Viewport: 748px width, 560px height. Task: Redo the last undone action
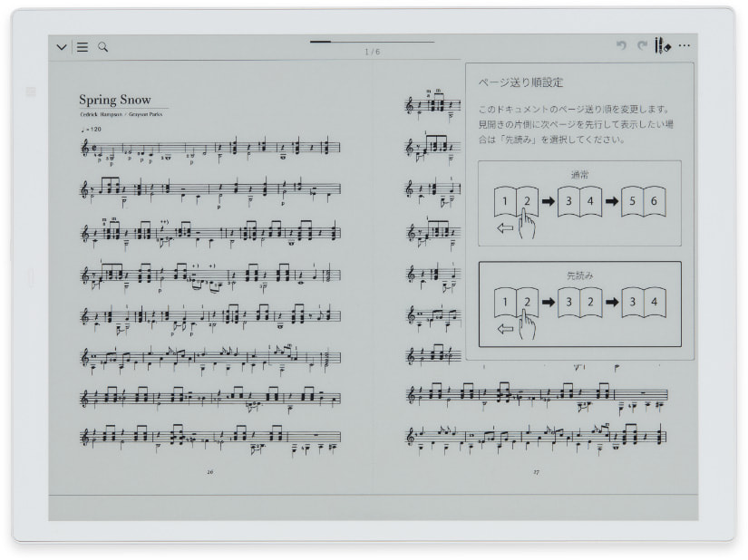(642, 46)
